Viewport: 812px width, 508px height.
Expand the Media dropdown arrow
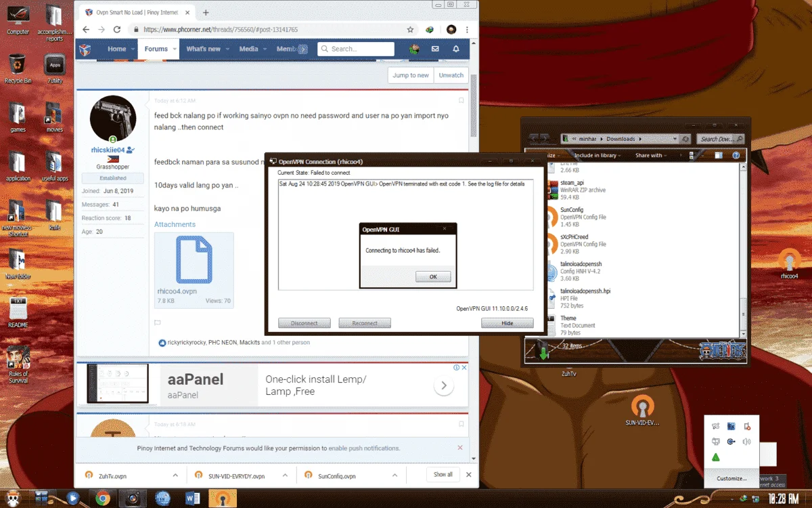point(265,49)
